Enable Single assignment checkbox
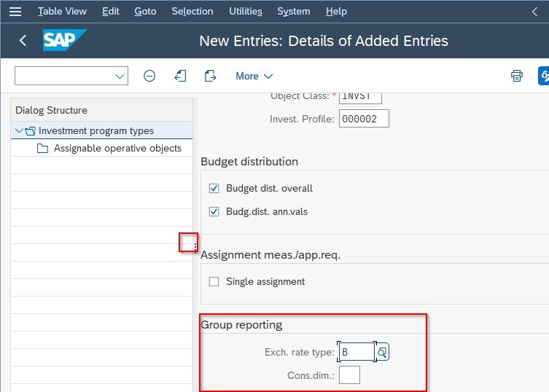 pos(214,282)
